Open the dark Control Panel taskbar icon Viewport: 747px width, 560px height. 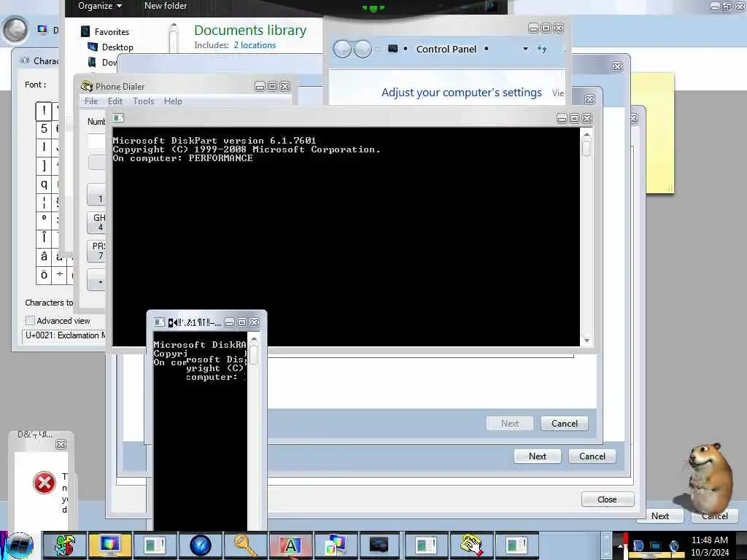379,545
